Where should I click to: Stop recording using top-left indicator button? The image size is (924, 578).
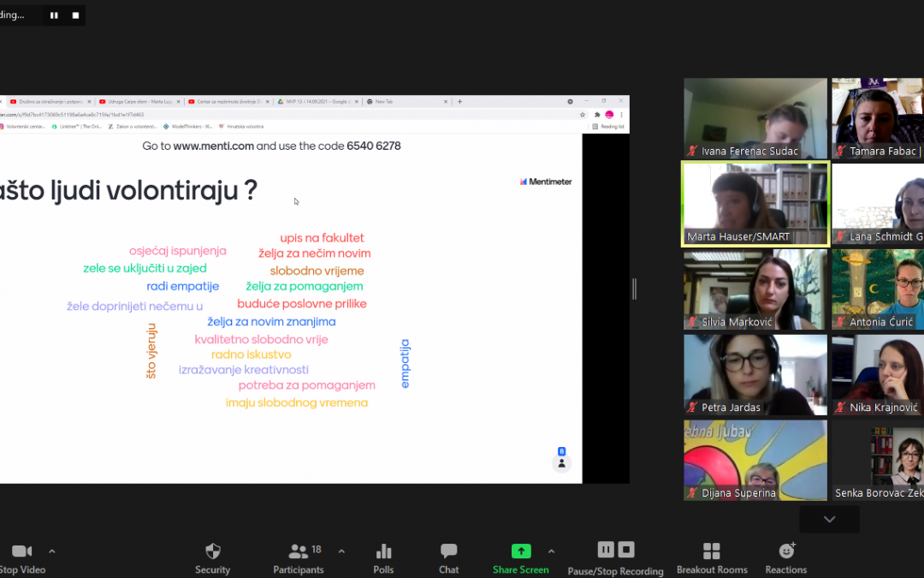click(x=75, y=15)
